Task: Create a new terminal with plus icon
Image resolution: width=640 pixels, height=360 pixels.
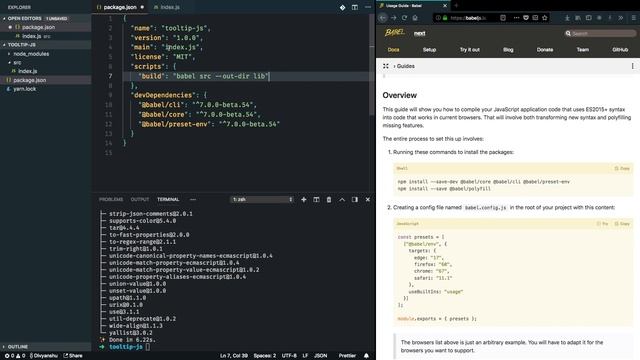Action: click(x=304, y=200)
